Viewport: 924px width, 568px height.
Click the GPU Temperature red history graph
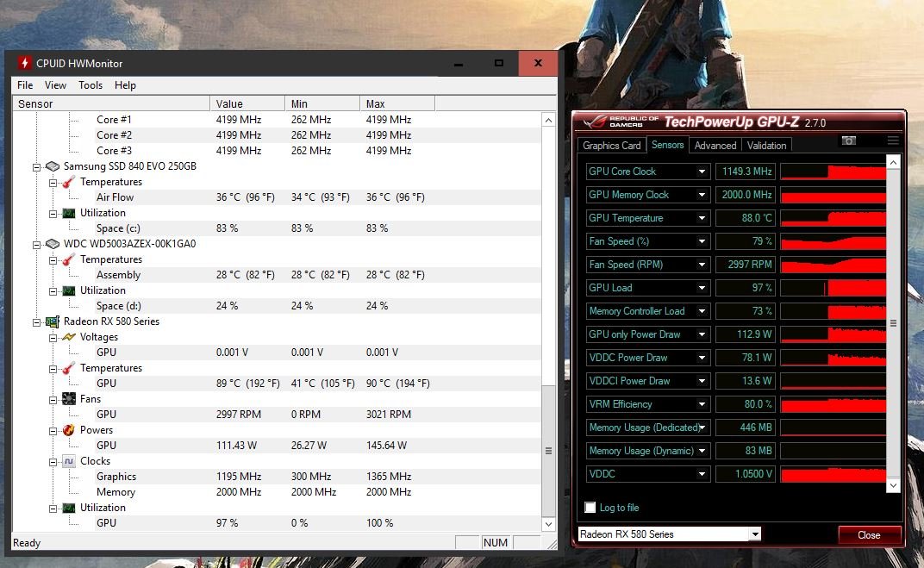(x=833, y=218)
